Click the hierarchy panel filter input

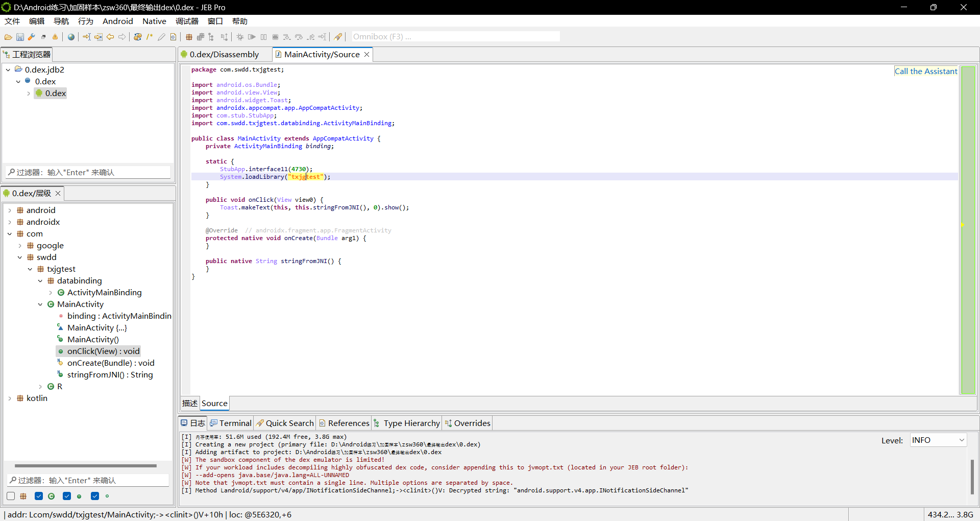[x=88, y=480]
